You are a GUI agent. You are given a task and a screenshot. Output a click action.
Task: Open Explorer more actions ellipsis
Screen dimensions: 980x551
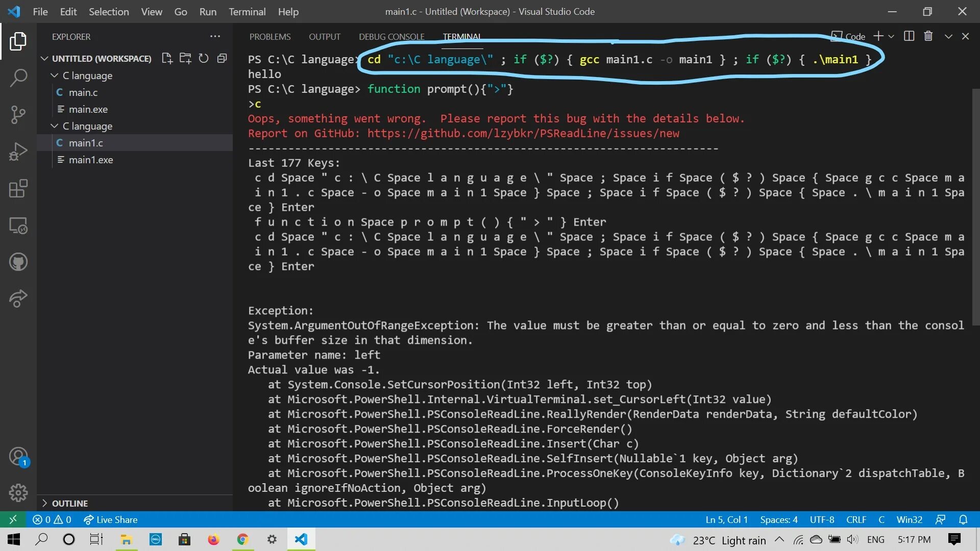215,36
